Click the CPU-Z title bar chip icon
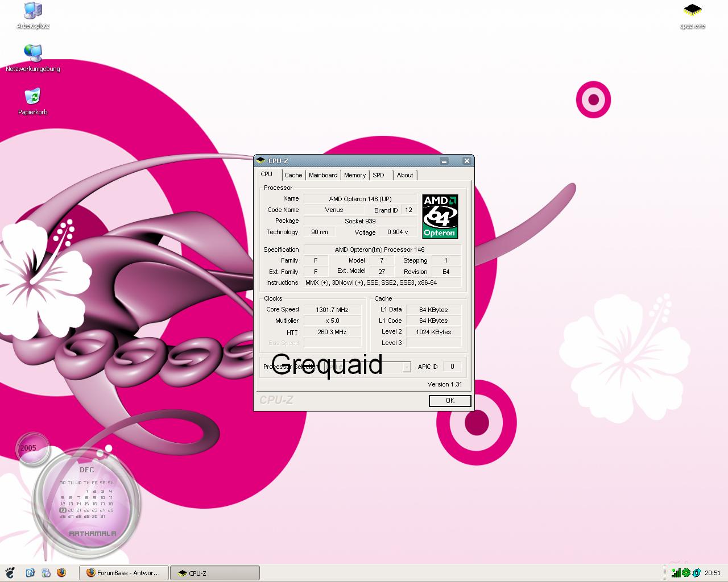 (261, 161)
